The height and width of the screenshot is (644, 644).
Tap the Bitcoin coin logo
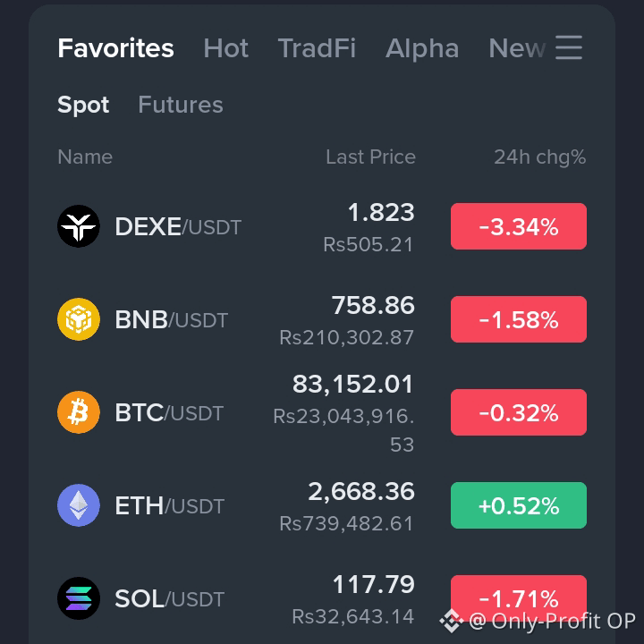(79, 412)
